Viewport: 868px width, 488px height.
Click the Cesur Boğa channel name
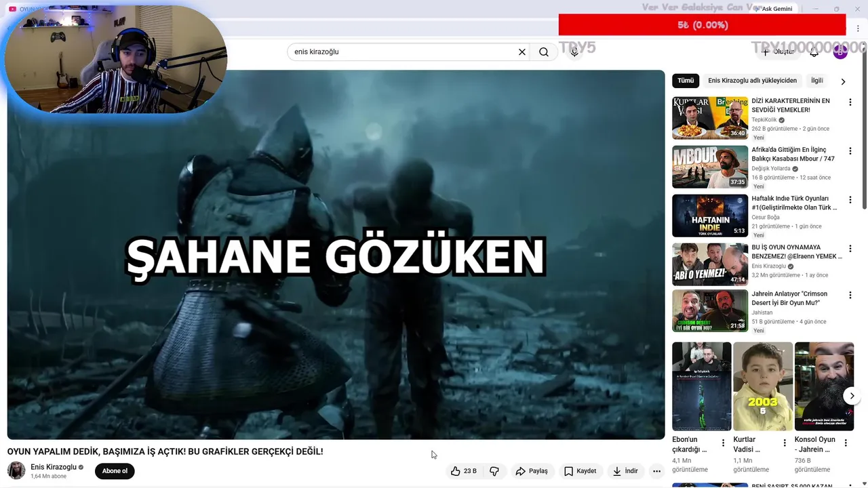point(766,218)
